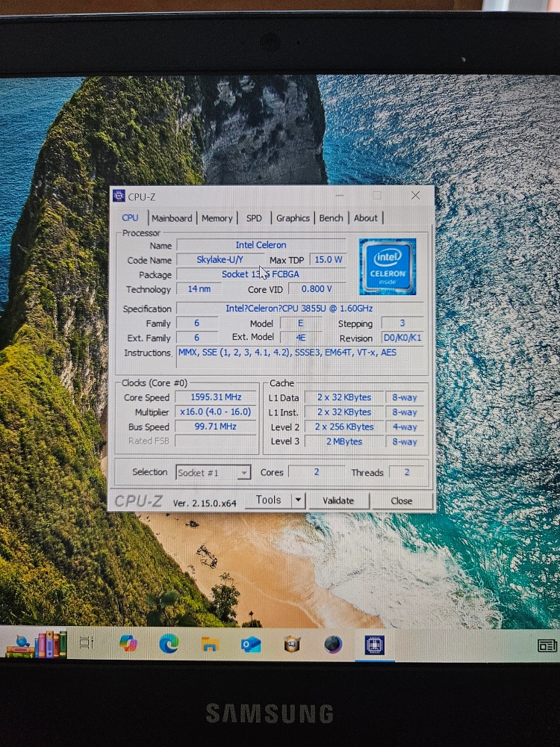
Task: Launch Copilot from the taskbar
Action: pos(128,644)
